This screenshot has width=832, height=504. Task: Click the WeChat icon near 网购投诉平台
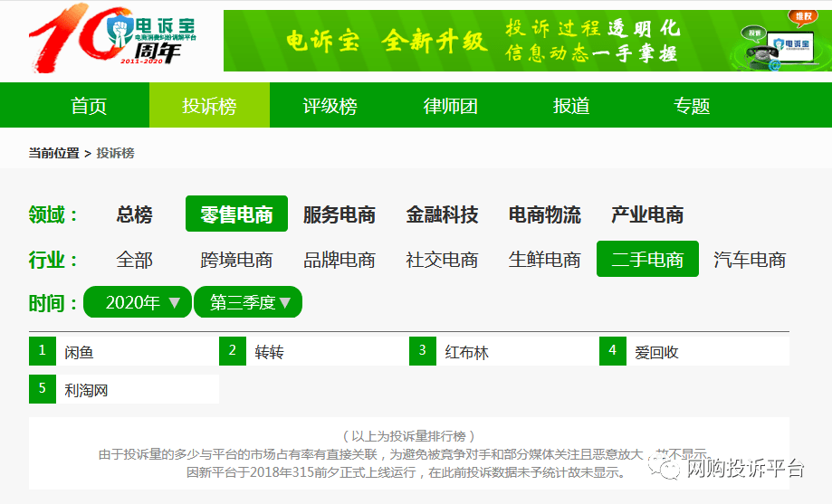click(664, 468)
